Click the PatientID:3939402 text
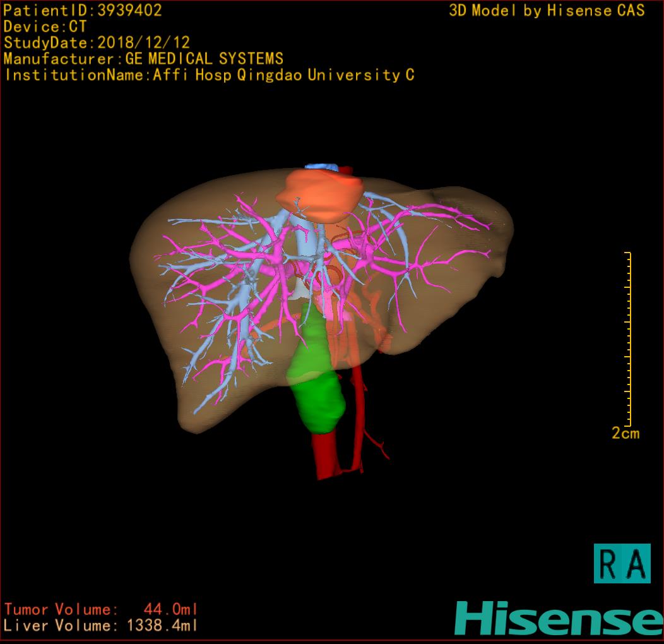The image size is (664, 644). point(83,10)
